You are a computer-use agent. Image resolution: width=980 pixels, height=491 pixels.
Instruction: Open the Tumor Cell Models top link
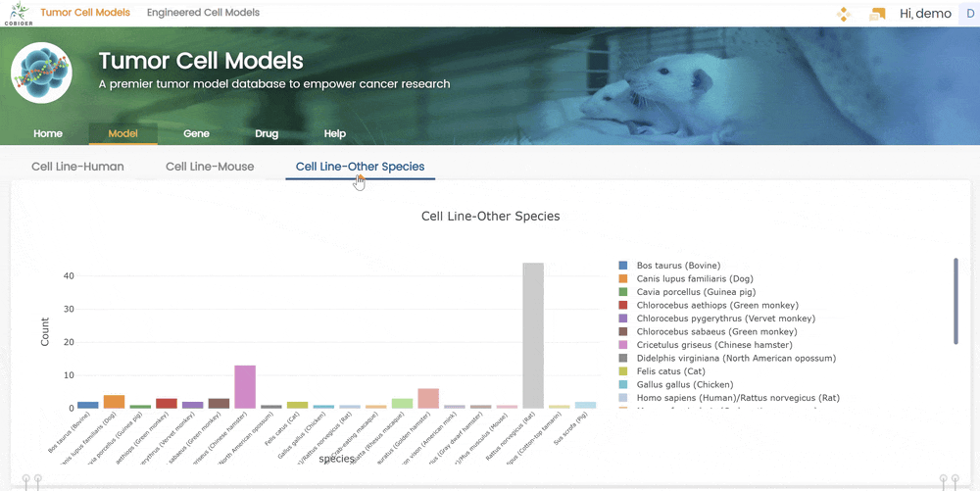[x=84, y=13]
